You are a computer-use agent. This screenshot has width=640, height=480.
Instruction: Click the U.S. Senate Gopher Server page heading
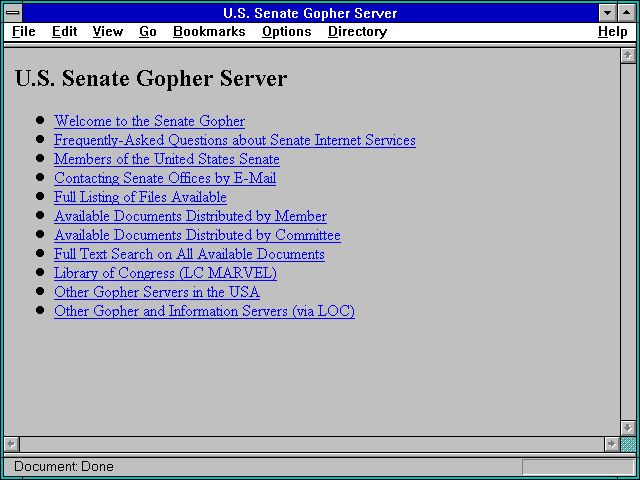tap(151, 79)
